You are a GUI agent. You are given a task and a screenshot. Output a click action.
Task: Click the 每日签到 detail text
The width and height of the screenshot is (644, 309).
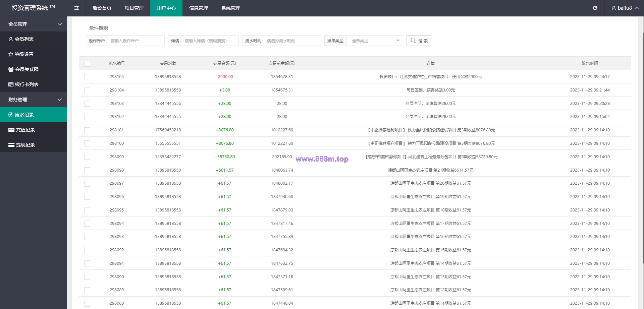pyautogui.click(x=431, y=90)
